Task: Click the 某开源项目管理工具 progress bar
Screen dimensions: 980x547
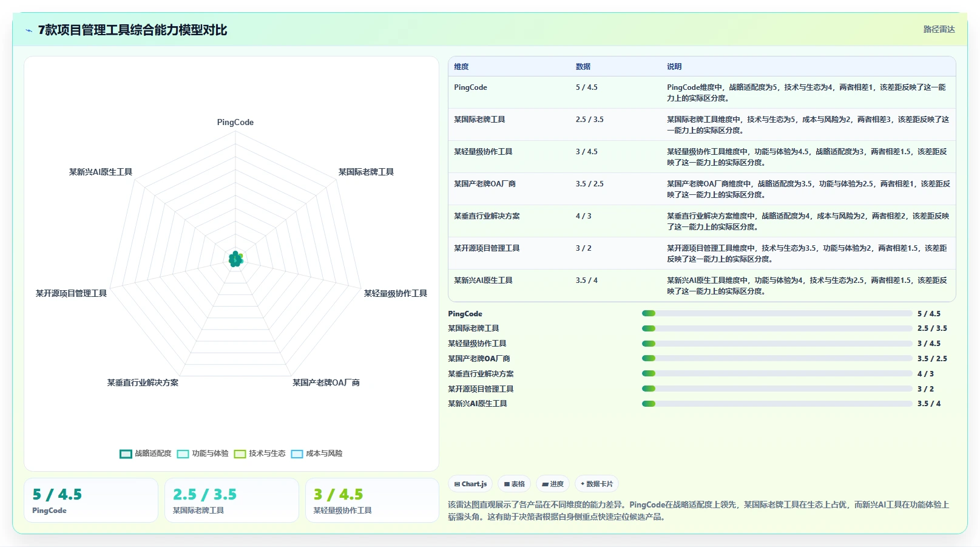Action: click(x=777, y=389)
